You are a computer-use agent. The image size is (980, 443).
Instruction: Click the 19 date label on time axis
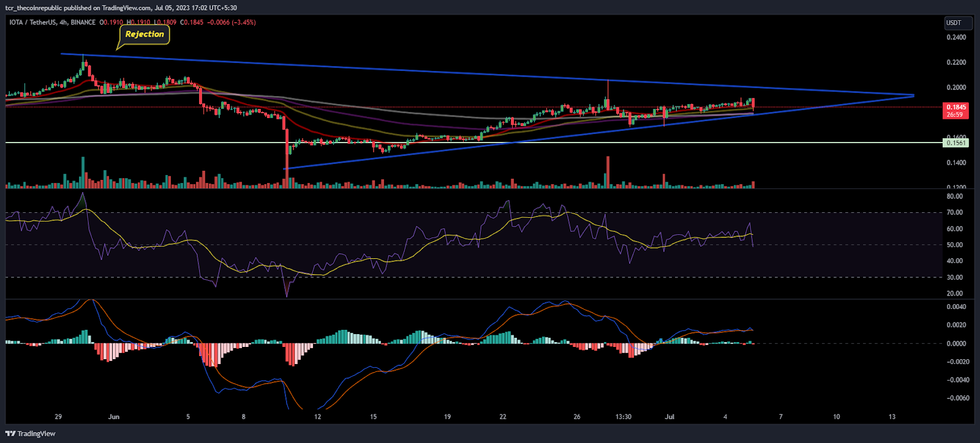pos(447,417)
